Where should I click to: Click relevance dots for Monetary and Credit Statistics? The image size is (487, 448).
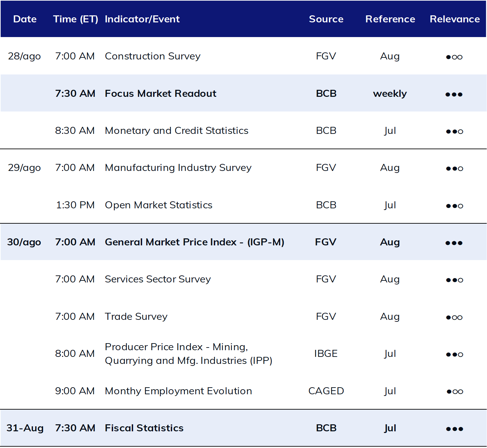coord(454,132)
